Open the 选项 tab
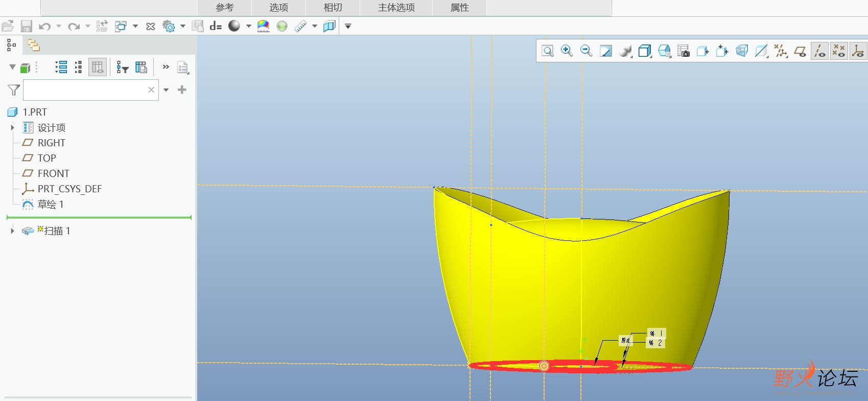868x401 pixels. [x=279, y=8]
